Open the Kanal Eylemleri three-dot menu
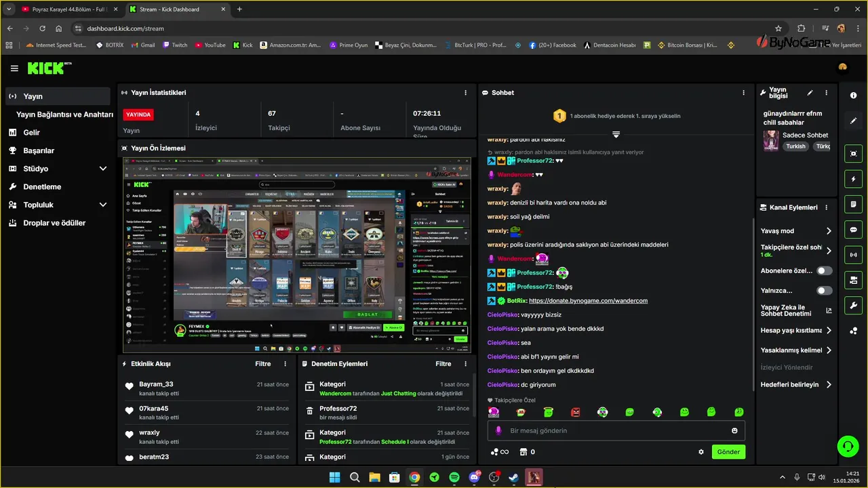868x488 pixels. [826, 207]
